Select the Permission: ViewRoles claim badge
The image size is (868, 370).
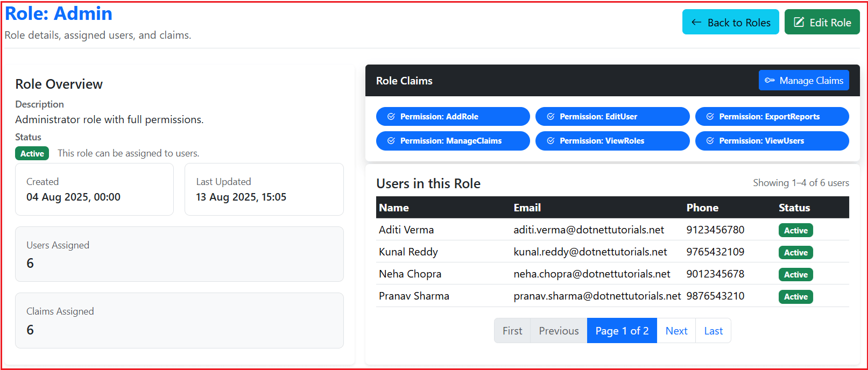612,141
